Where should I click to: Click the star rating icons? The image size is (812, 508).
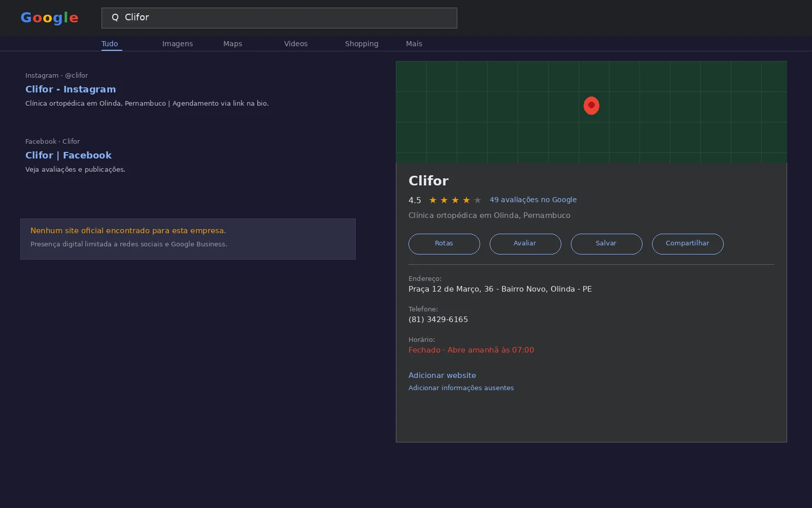(x=455, y=200)
